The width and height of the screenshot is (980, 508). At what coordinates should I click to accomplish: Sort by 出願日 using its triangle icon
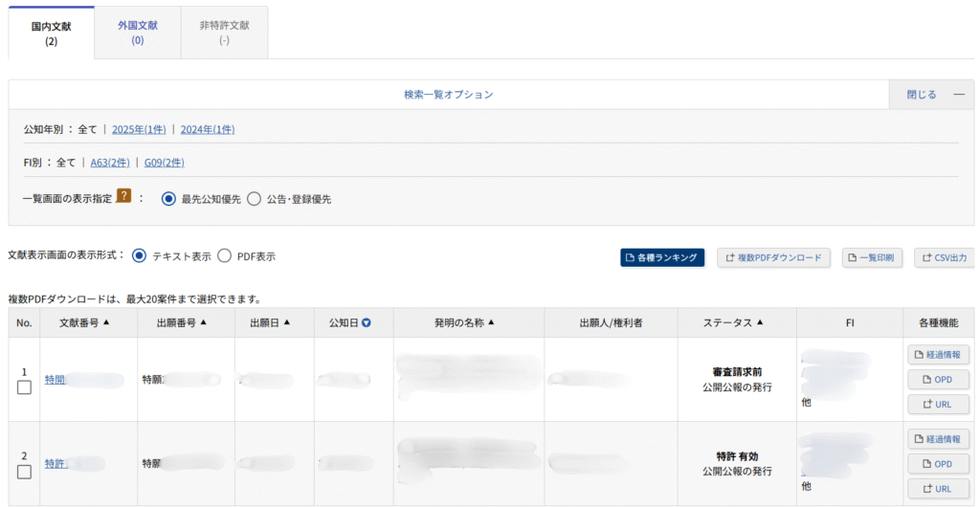pos(286,322)
